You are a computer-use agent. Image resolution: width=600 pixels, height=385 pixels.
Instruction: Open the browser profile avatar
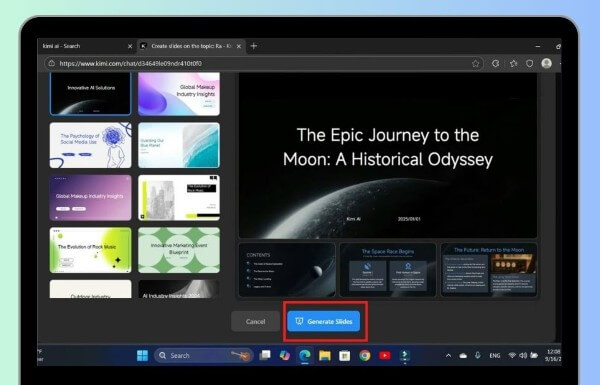(x=546, y=63)
